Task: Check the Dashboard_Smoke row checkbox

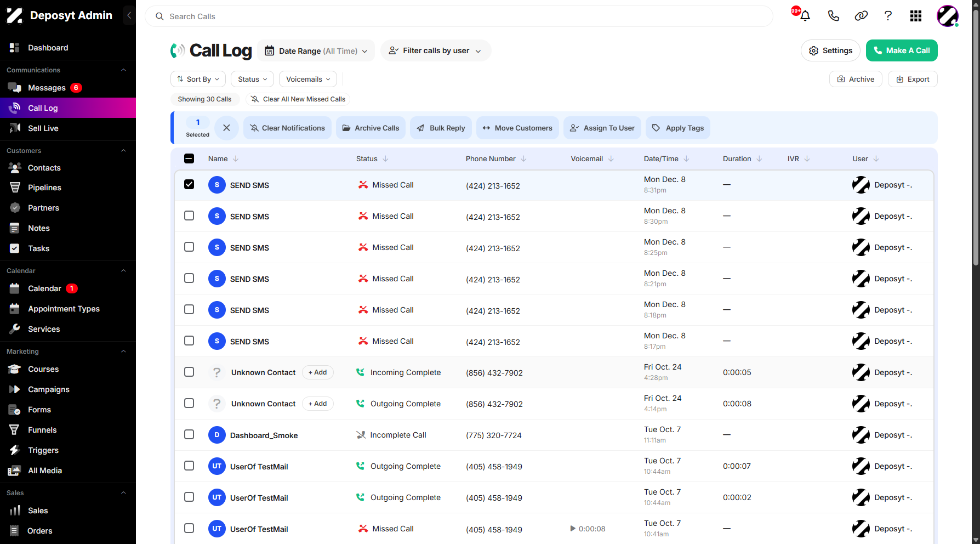Action: pos(189,434)
